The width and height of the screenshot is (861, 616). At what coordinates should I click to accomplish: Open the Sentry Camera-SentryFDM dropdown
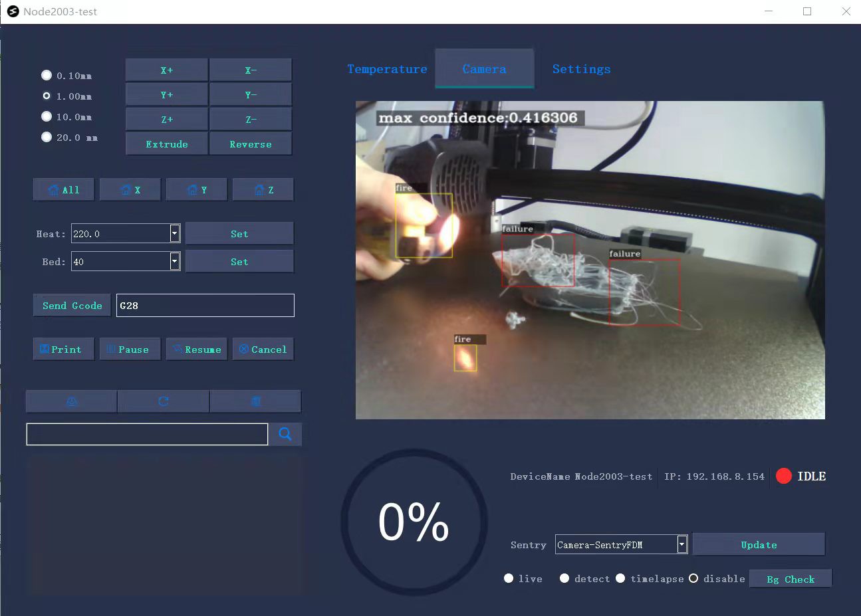point(681,545)
